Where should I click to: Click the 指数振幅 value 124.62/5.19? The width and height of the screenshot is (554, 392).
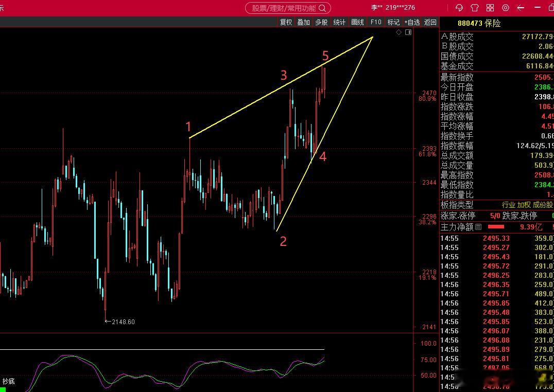tap(534, 146)
